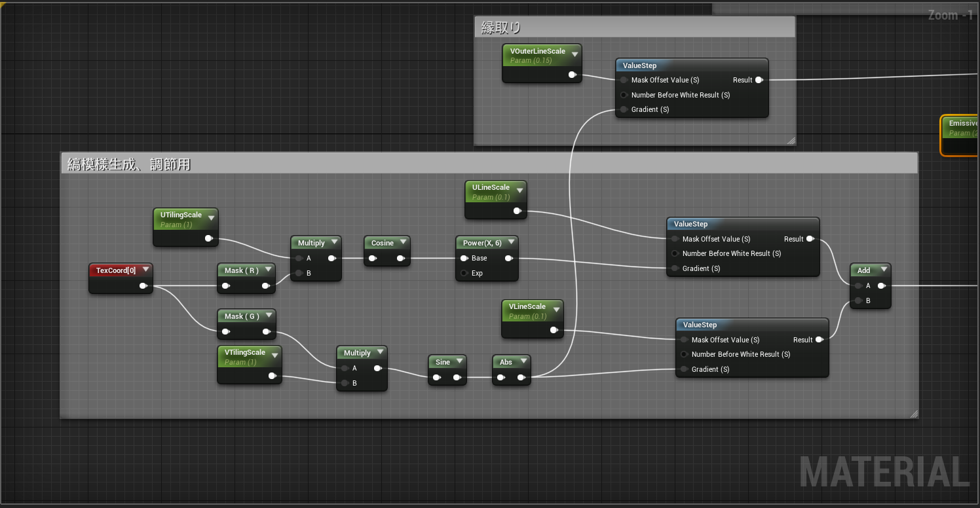This screenshot has width=980, height=508.
Task: Click the Cosine node input pin
Action: click(372, 258)
